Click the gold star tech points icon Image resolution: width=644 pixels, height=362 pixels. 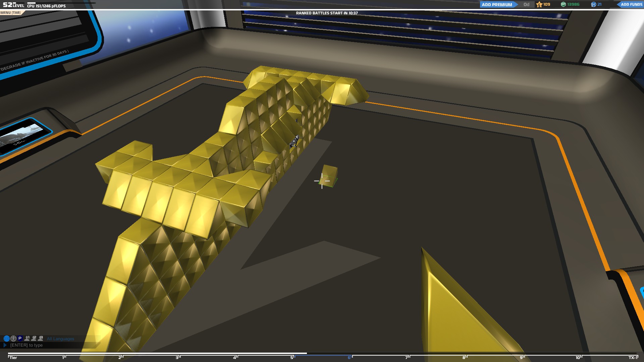[x=539, y=4]
